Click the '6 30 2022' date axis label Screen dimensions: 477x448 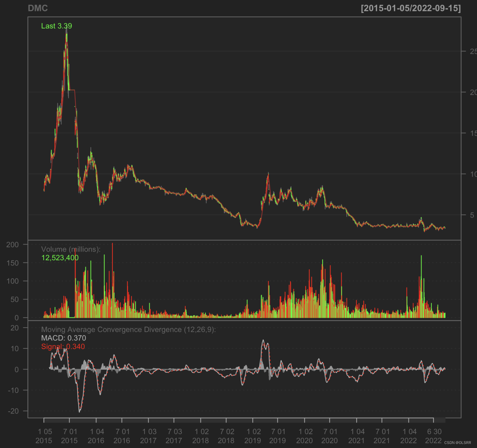coord(434,436)
